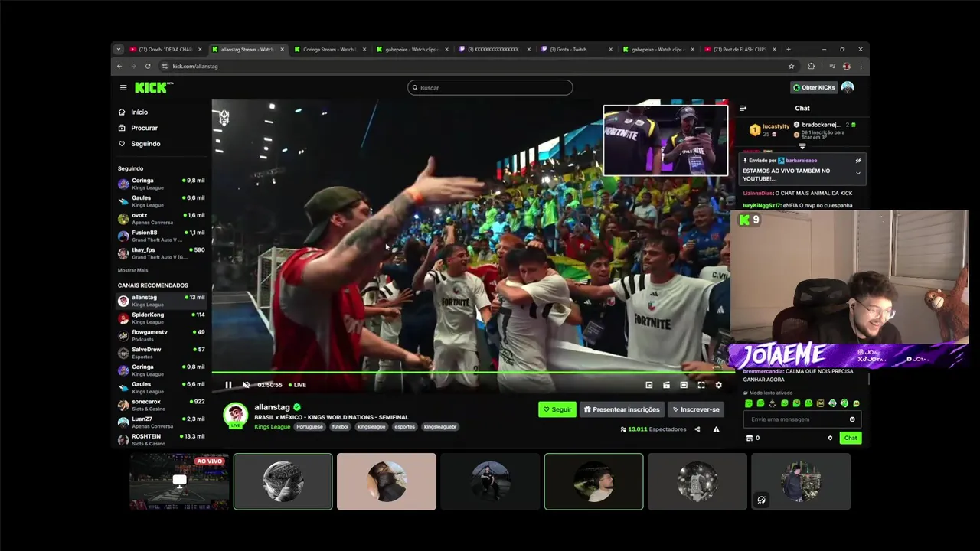This screenshot has width=980, height=551.
Task: Focus the Buscar search bar
Action: click(490, 87)
